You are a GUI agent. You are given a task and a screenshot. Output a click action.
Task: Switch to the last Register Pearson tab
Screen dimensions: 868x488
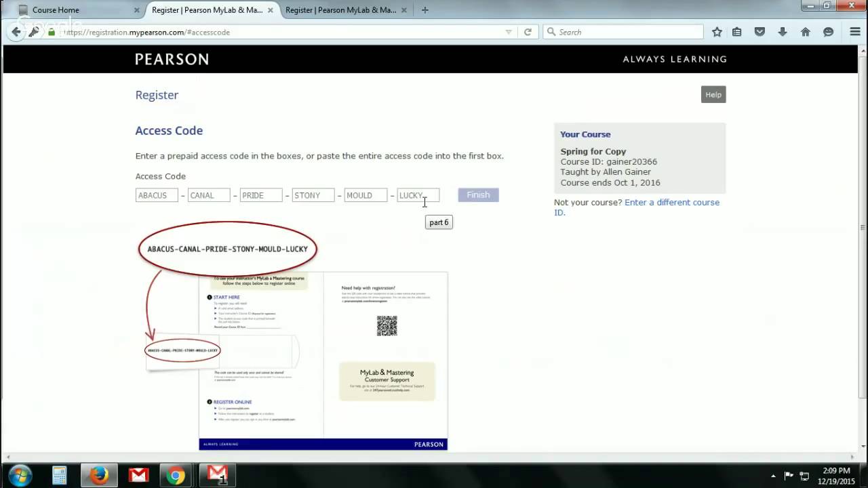(x=345, y=10)
